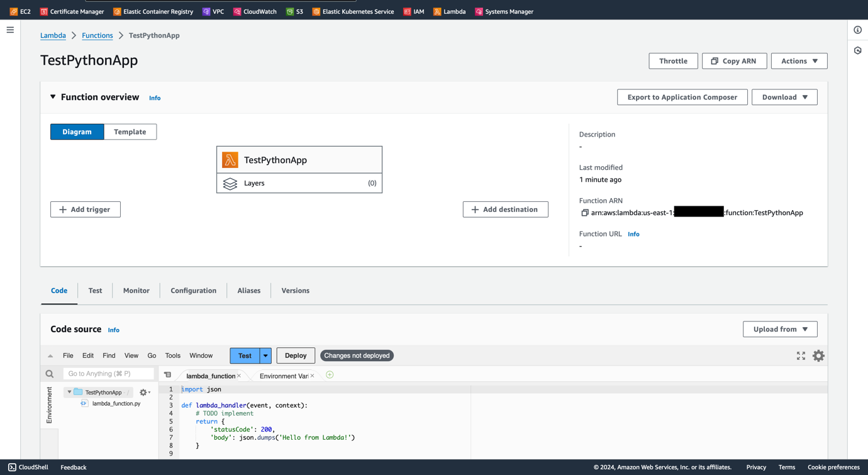Image resolution: width=868 pixels, height=475 pixels.
Task: Click the editor tab list icon
Action: coord(167,375)
